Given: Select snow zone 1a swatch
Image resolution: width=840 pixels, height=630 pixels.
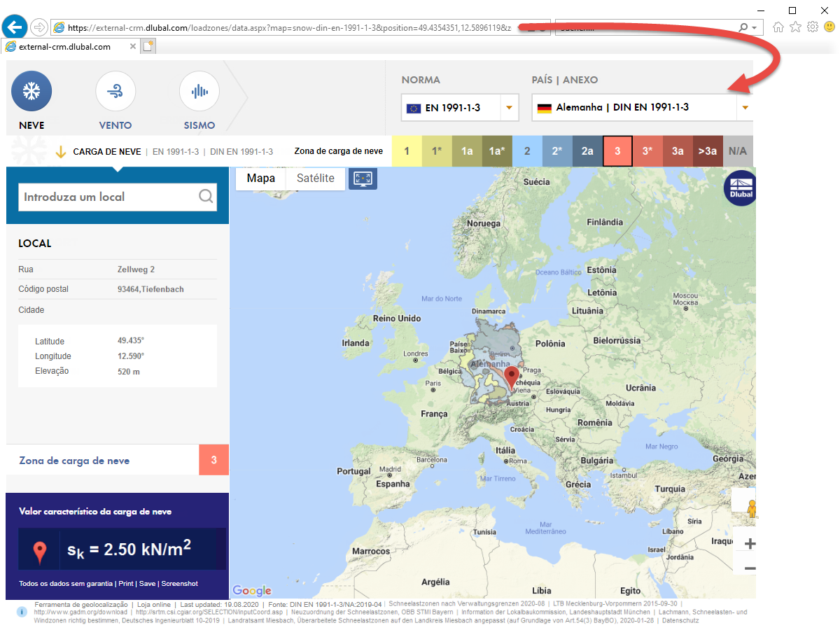Looking at the screenshot, I should point(467,151).
